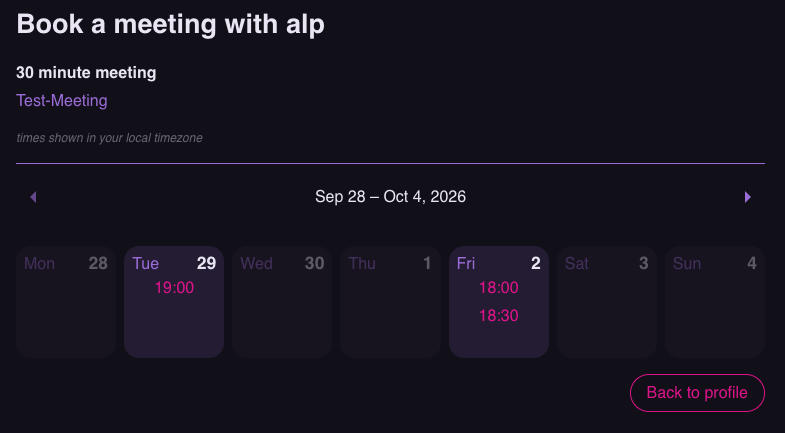785x433 pixels.
Task: Click the Sun 4 day card
Action: click(715, 302)
